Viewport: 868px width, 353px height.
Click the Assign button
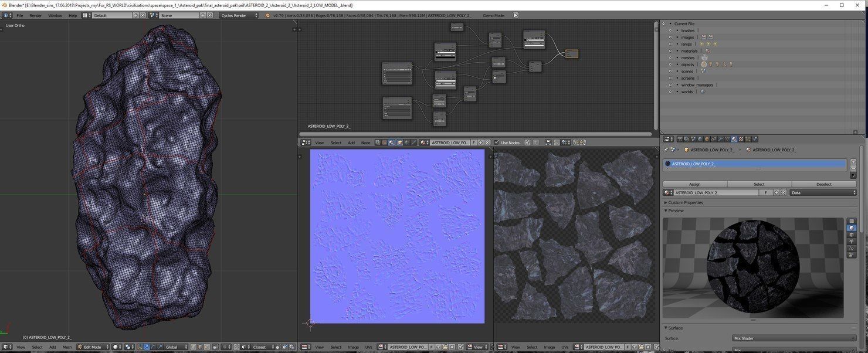pyautogui.click(x=694, y=184)
